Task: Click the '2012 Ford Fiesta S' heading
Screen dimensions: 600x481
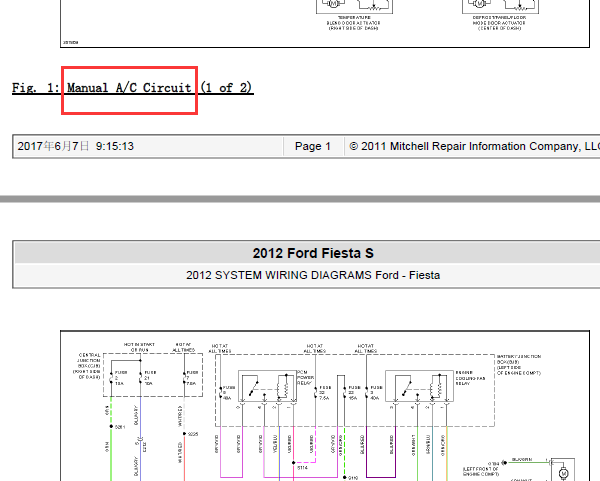Action: pyautogui.click(x=313, y=253)
